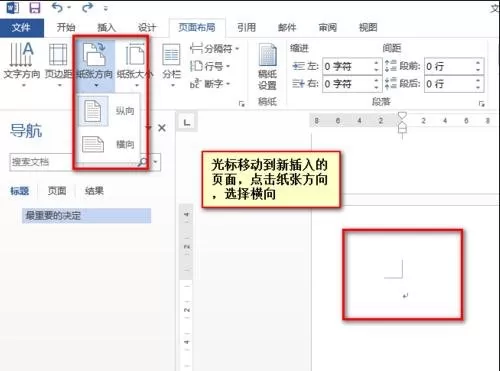
Task: Redo the last action
Action: click(87, 7)
